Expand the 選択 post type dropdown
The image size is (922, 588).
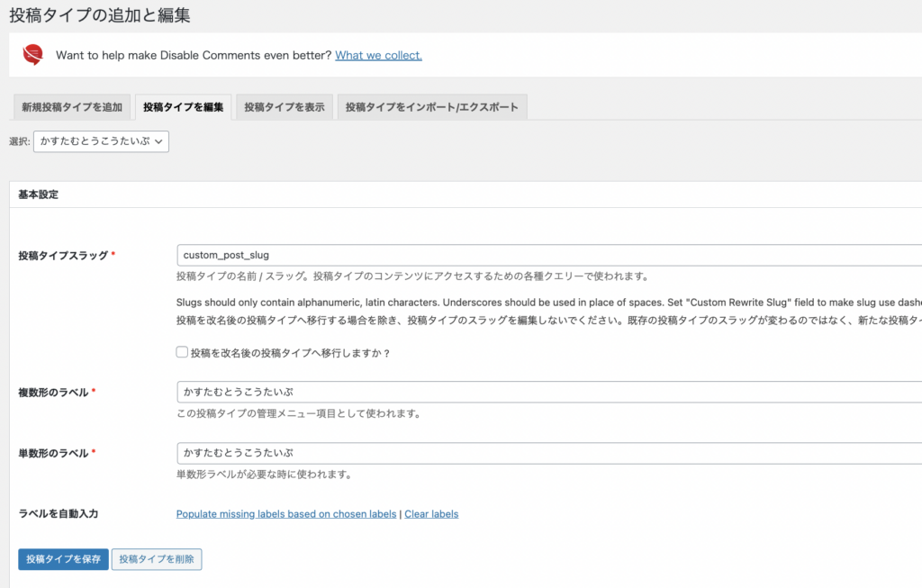pyautogui.click(x=101, y=141)
